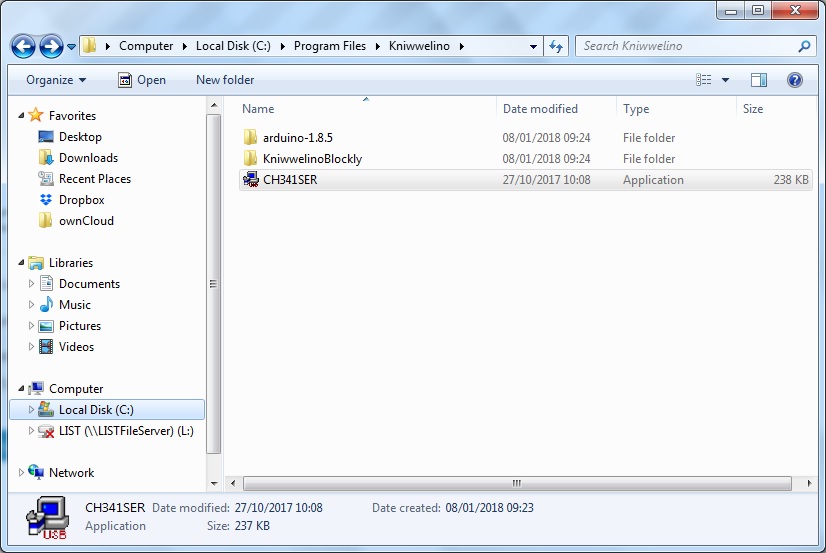Select Favorites star icon

(x=36, y=114)
